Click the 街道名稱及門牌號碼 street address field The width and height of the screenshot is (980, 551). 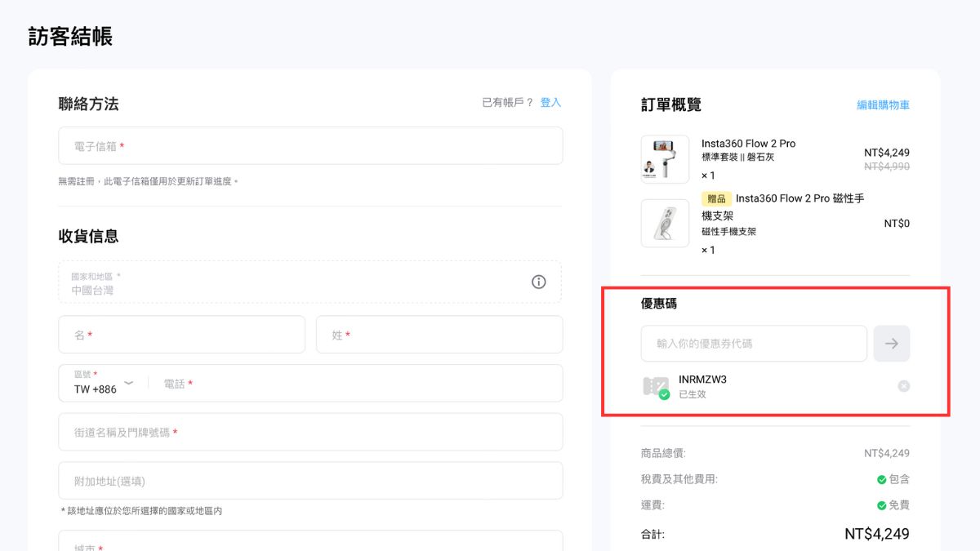click(x=310, y=432)
